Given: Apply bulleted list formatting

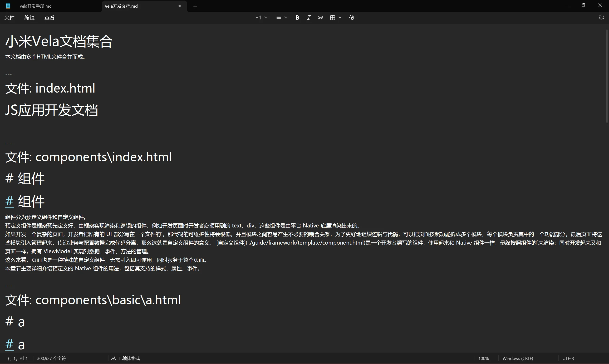Looking at the screenshot, I should coord(278,17).
